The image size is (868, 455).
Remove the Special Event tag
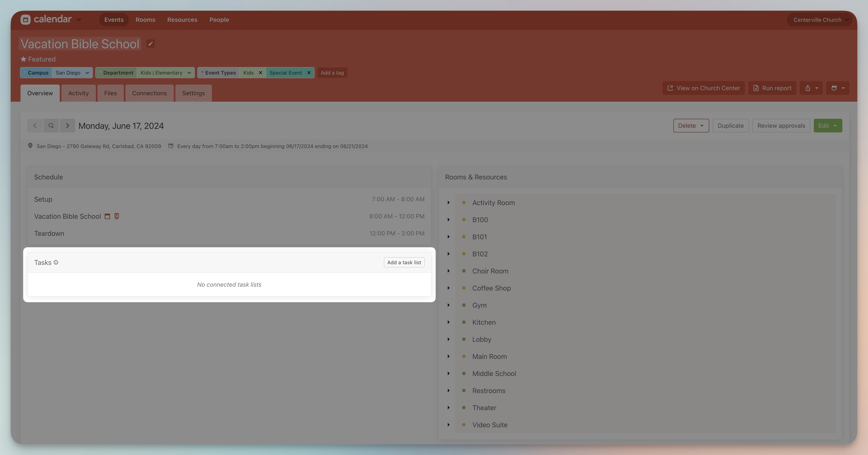[x=309, y=72]
